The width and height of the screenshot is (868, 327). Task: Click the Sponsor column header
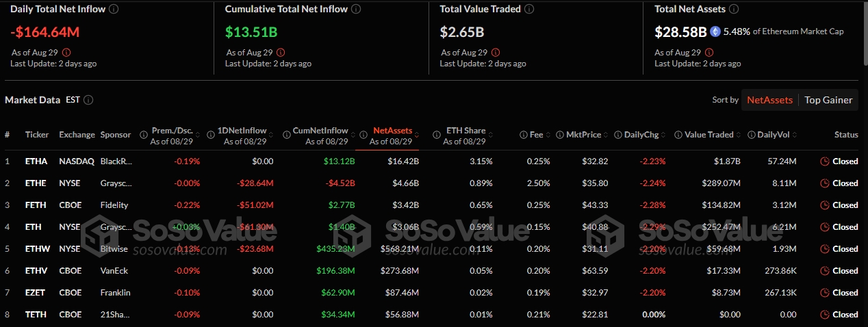116,135
